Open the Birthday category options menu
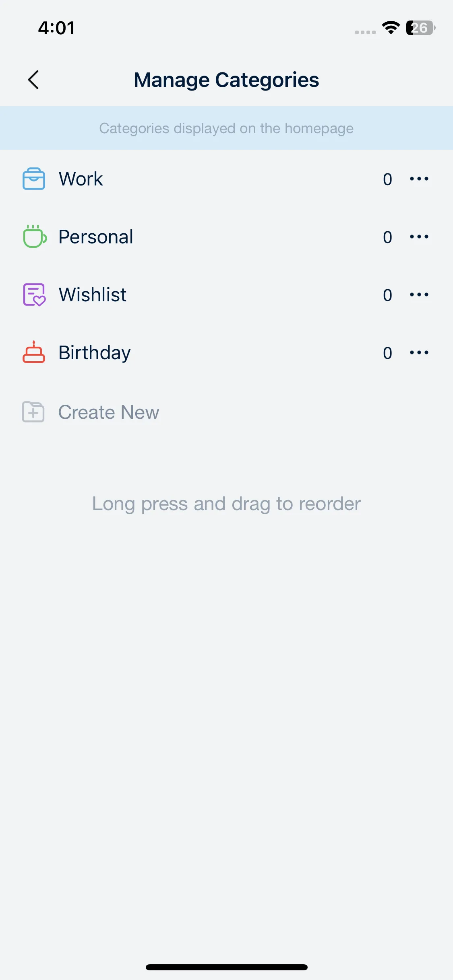 pos(419,352)
